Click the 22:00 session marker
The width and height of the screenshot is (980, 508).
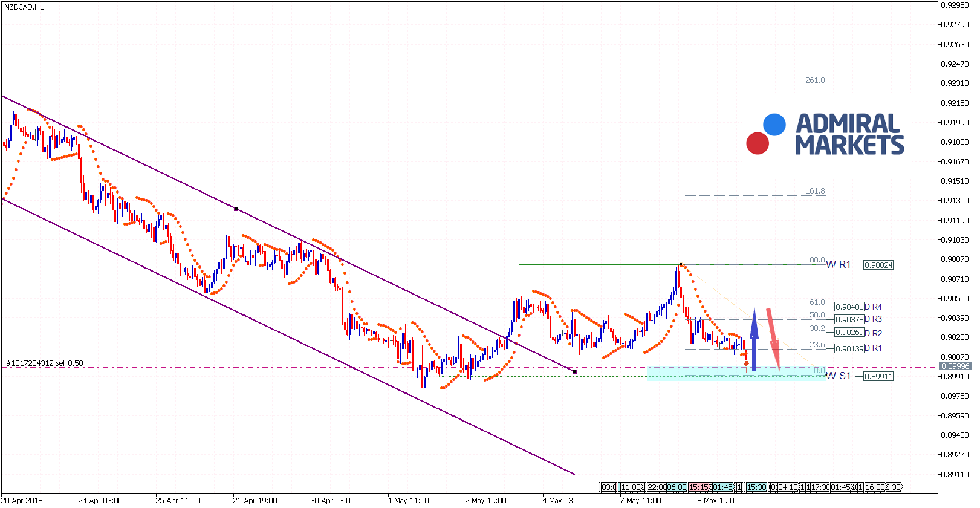pos(657,487)
